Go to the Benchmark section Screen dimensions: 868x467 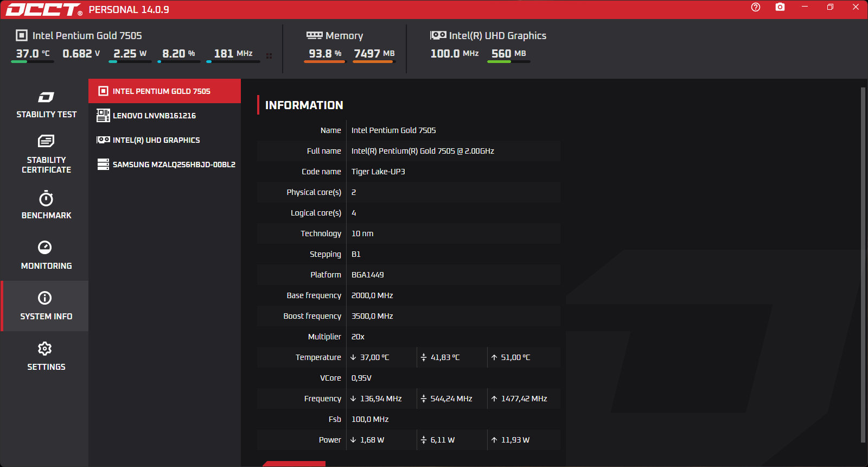[x=46, y=205]
